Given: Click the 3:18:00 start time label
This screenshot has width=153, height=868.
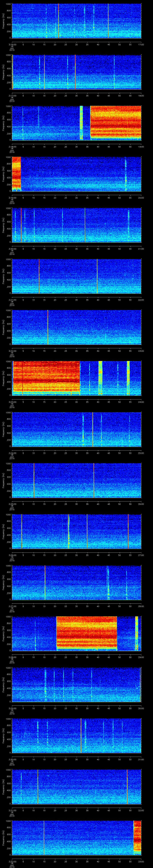Looking at the screenshot, I should 12,147.
